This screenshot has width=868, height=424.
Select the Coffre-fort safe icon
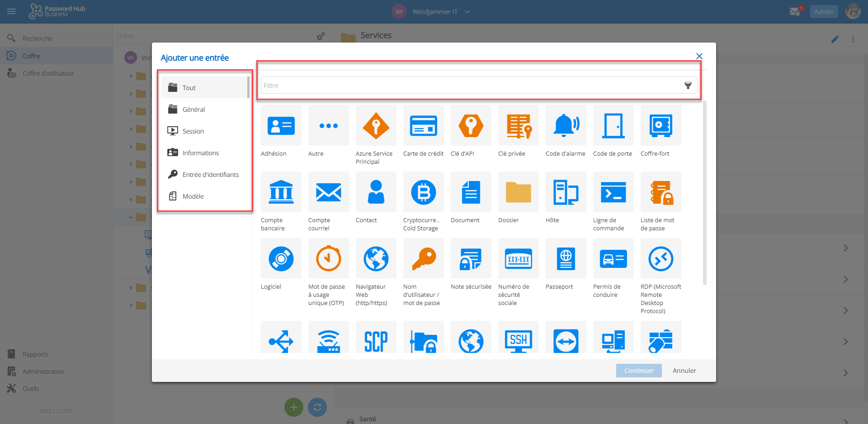point(660,125)
